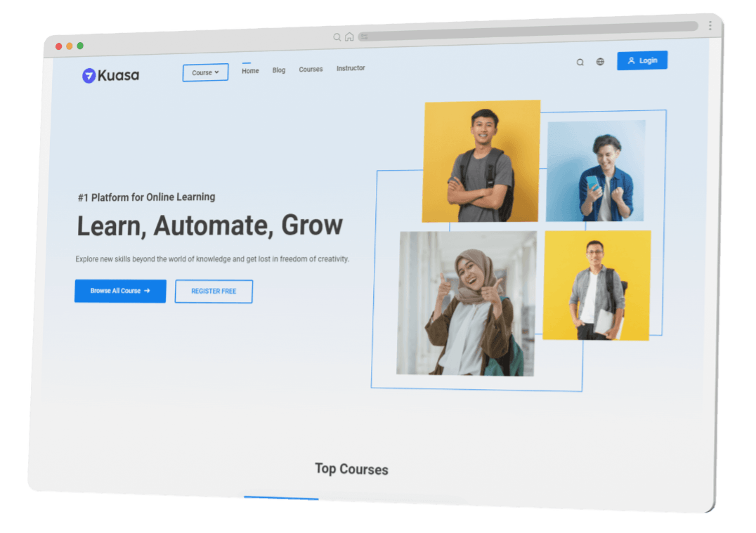Click the Browse All Course button
Screen dimensions: 756x533
[x=120, y=291]
